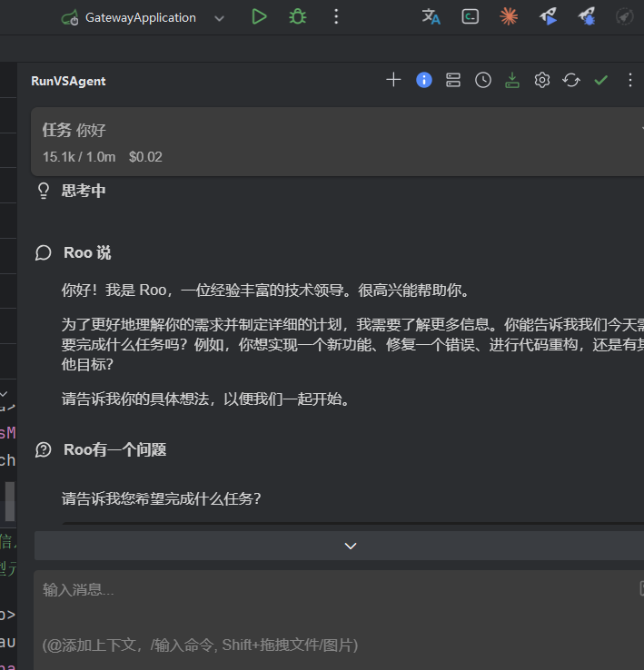The image size is (644, 670).
Task: Open task history clock icon
Action: click(483, 80)
